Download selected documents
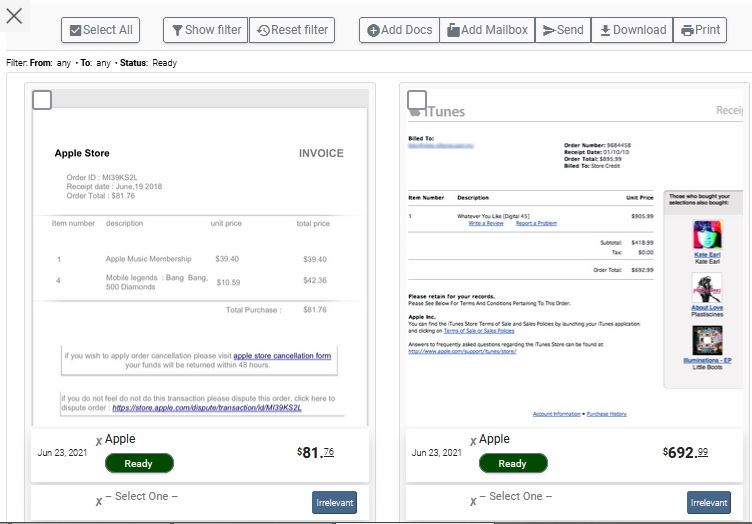752x524 pixels. pos(632,30)
